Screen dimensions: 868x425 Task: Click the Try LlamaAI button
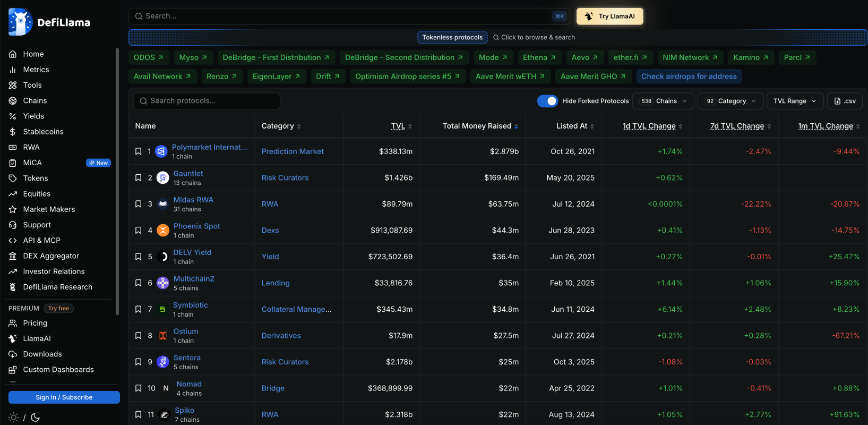(610, 16)
